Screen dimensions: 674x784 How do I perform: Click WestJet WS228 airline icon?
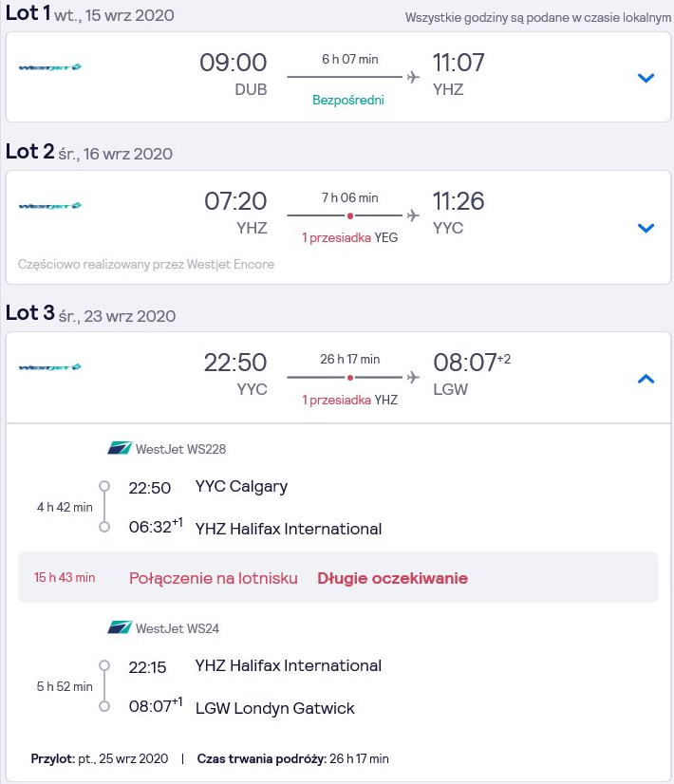(120, 447)
